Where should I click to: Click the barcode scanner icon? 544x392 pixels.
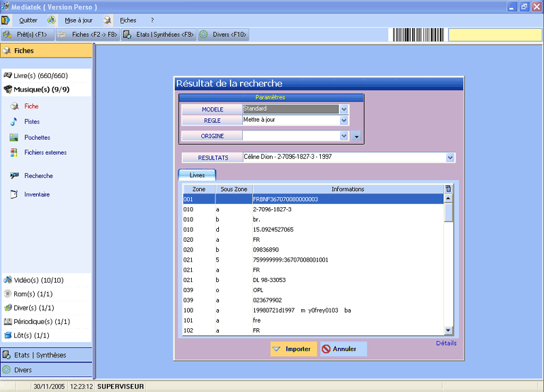point(418,35)
